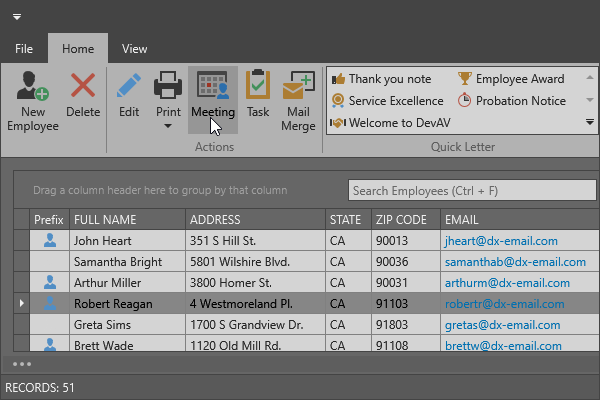Viewport: 600px width, 400px height.
Task: Select the Probation Notice letter
Action: click(512, 101)
